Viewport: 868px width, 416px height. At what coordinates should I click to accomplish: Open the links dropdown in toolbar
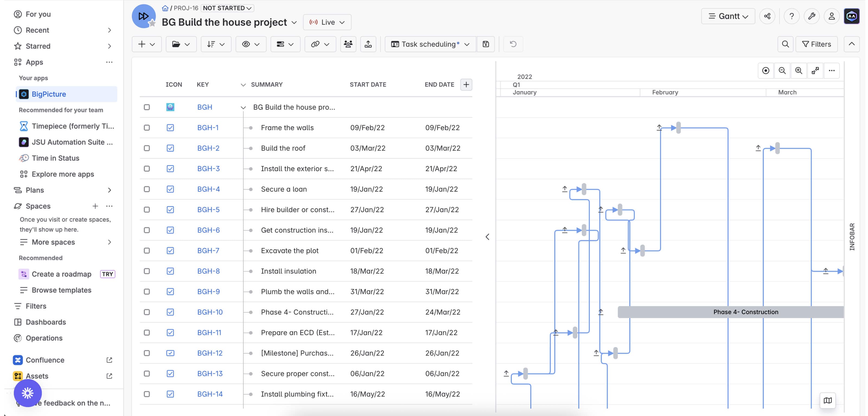pyautogui.click(x=320, y=44)
